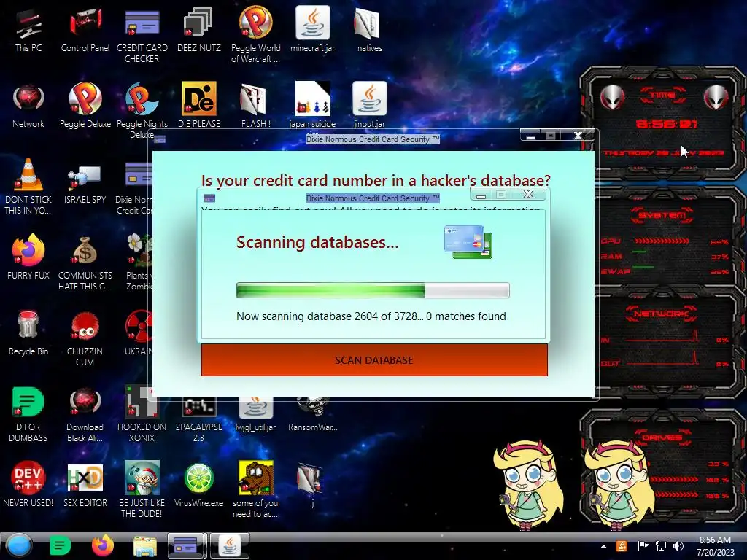
Task: Minimize the main Dixie Normous window
Action: 531,136
